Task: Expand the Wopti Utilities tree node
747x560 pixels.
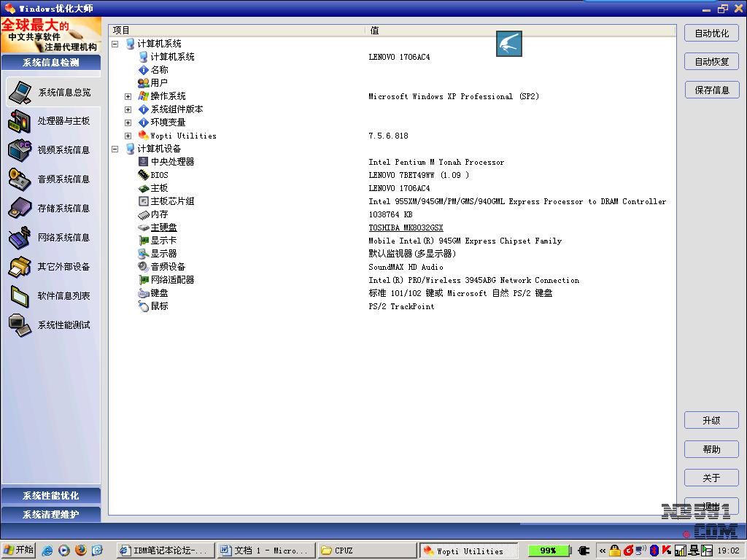Action: tap(128, 136)
